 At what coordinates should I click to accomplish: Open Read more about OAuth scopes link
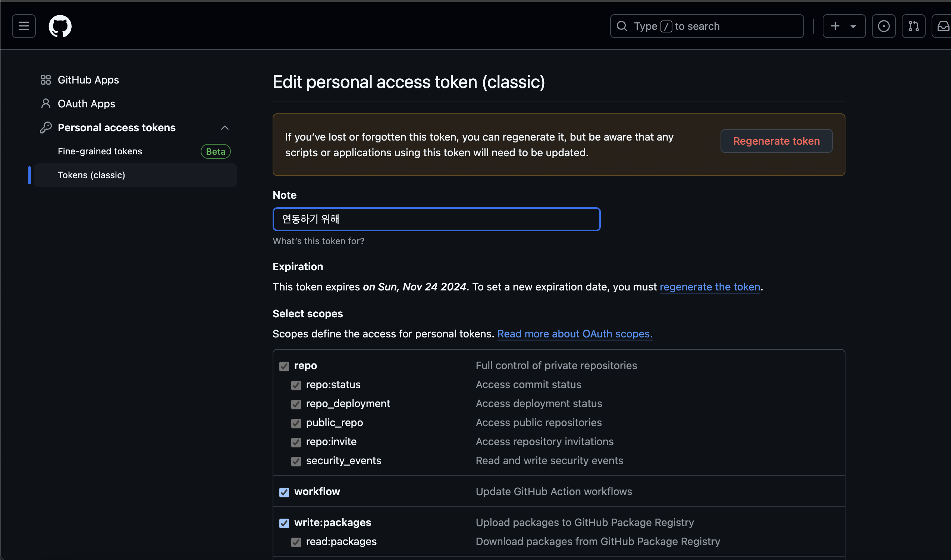pyautogui.click(x=574, y=334)
